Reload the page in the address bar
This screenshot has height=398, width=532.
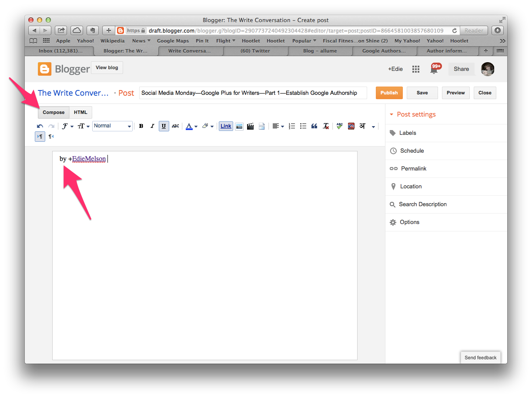pos(455,30)
